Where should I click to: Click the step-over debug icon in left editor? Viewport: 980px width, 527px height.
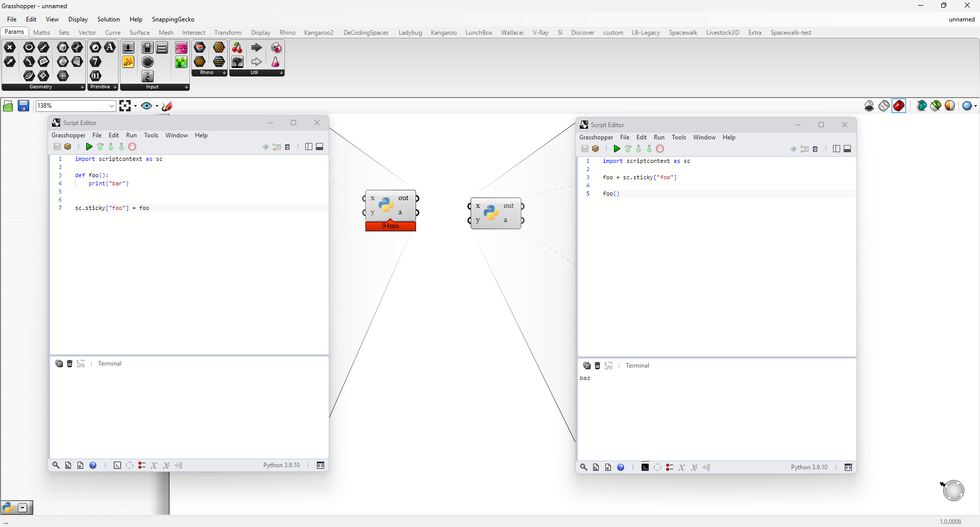coord(100,147)
